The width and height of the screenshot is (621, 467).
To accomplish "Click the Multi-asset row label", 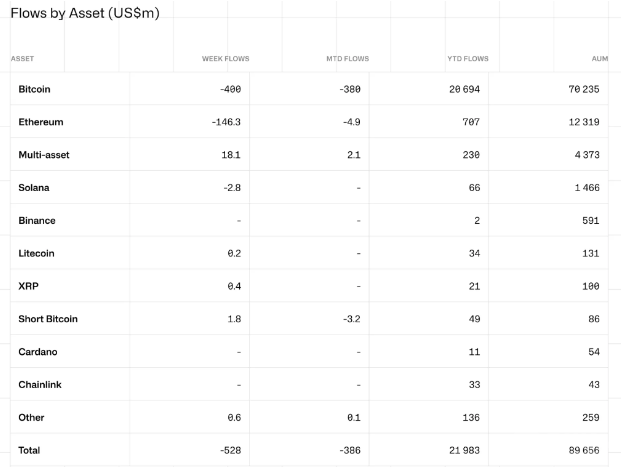I will [44, 155].
